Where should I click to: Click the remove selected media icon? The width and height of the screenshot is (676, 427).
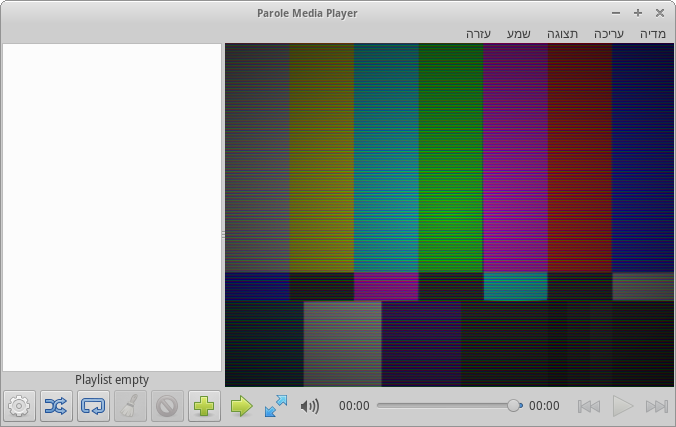(x=167, y=406)
